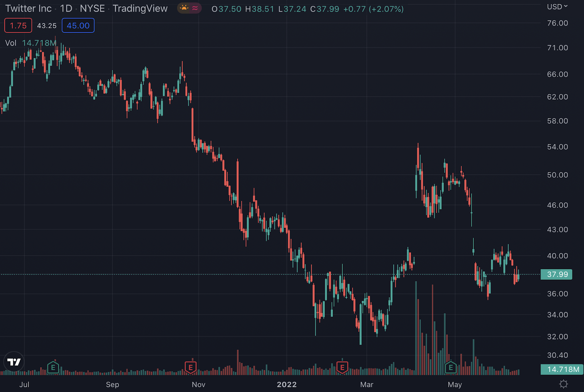Viewport: 584px width, 392px height.
Task: Select the red earnings marker before Nov
Action: (x=191, y=367)
